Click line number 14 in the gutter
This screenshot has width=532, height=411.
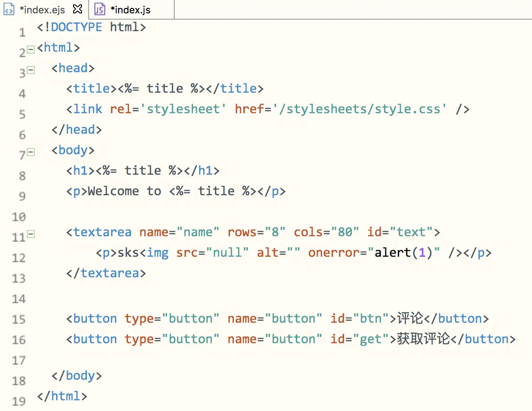point(19,299)
